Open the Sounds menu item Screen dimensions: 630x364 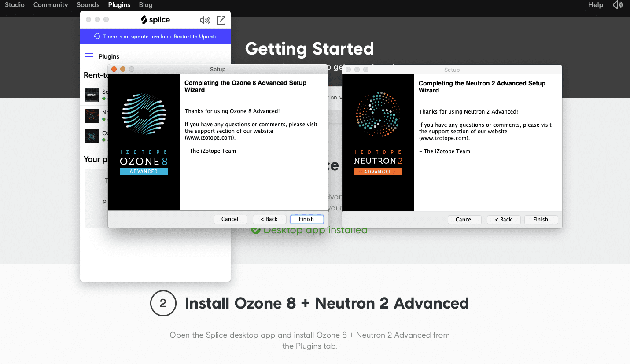coord(88,5)
